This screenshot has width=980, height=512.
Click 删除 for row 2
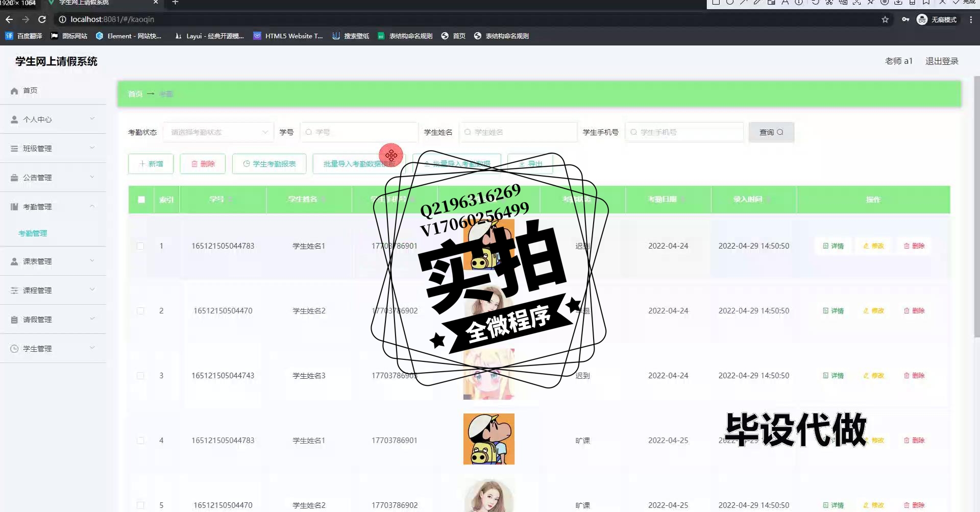click(914, 311)
